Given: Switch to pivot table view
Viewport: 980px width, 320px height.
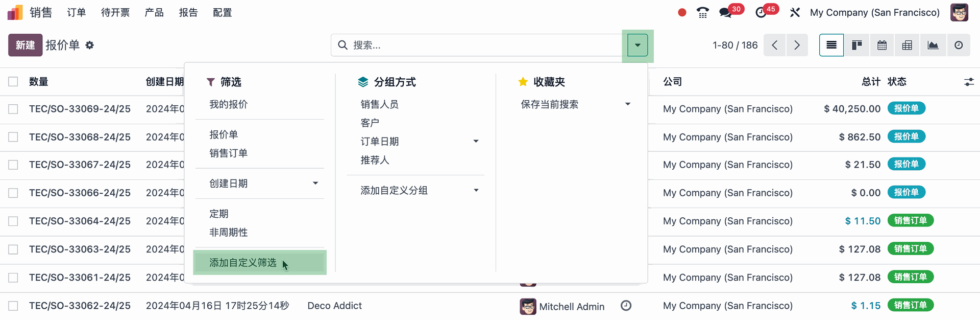Looking at the screenshot, I should click(907, 45).
